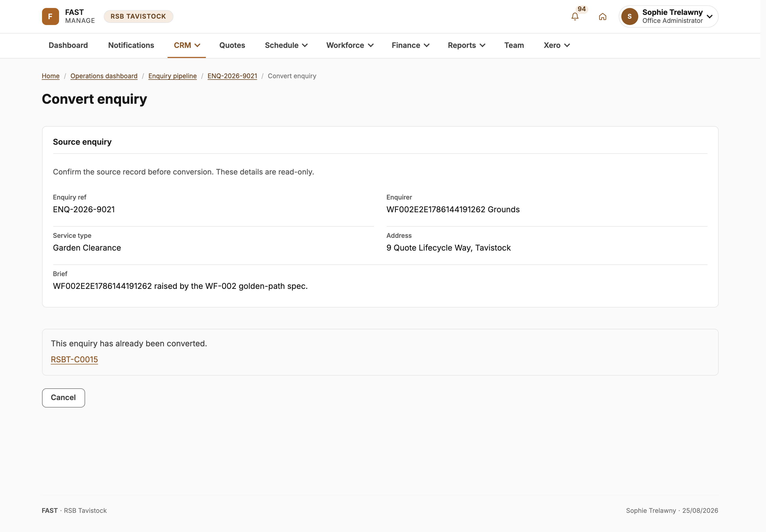Expand the Xero menu
This screenshot has height=532, width=766.
click(x=557, y=45)
